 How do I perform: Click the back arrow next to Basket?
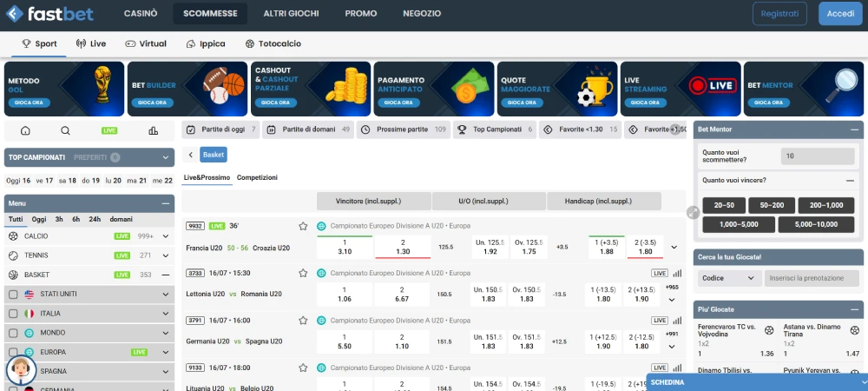click(190, 155)
